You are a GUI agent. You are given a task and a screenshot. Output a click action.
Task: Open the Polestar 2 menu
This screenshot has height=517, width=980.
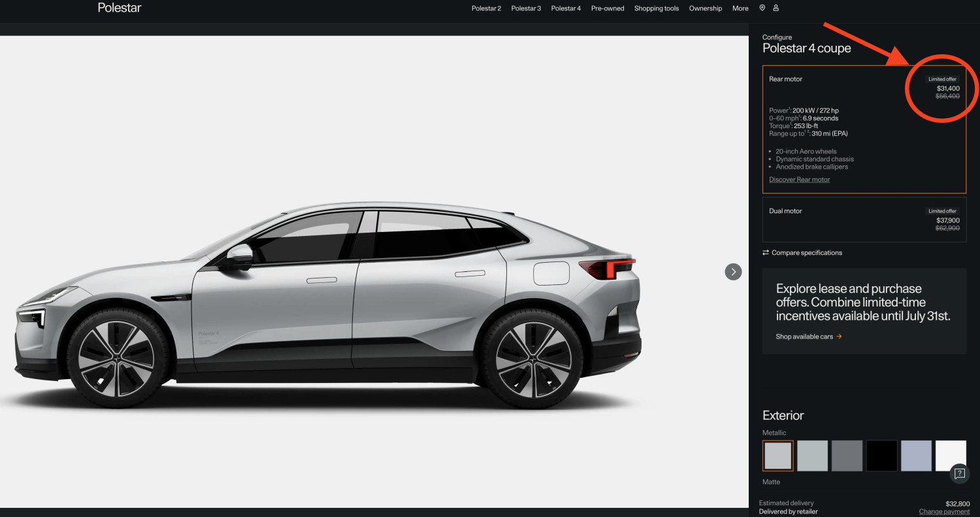[x=486, y=8]
